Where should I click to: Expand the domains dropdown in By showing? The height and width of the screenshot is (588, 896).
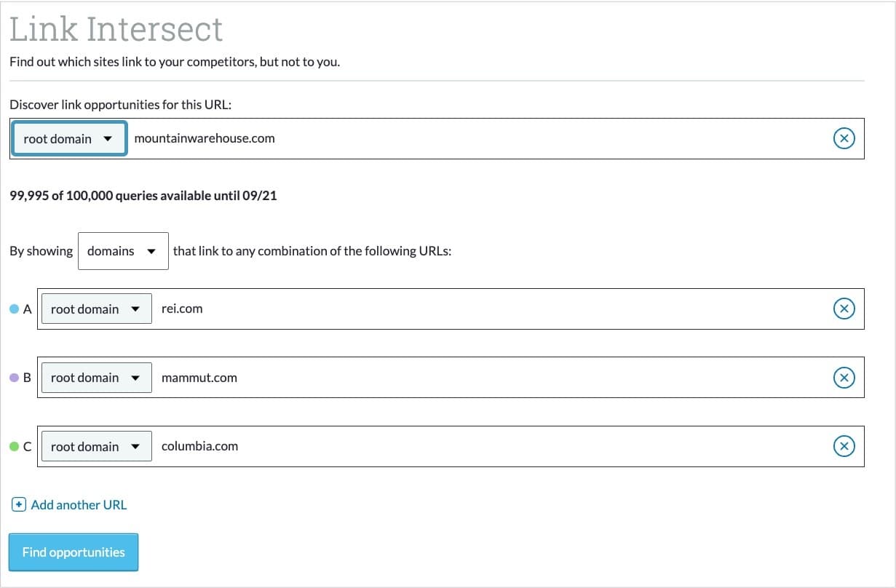[122, 250]
